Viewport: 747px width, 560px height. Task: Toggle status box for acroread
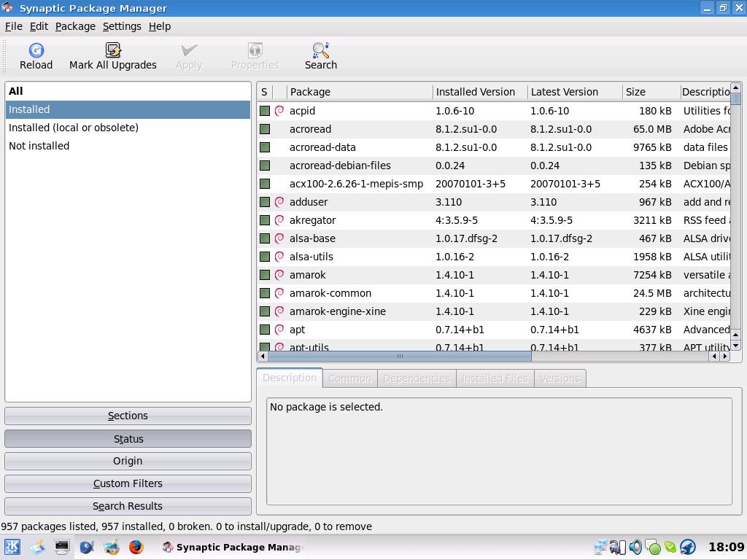pos(265,129)
